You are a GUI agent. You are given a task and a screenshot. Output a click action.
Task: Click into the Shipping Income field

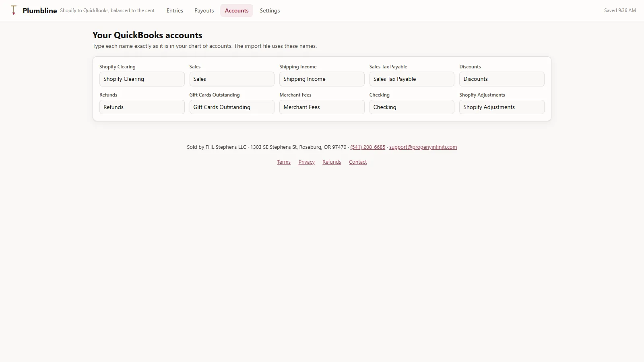(322, 79)
